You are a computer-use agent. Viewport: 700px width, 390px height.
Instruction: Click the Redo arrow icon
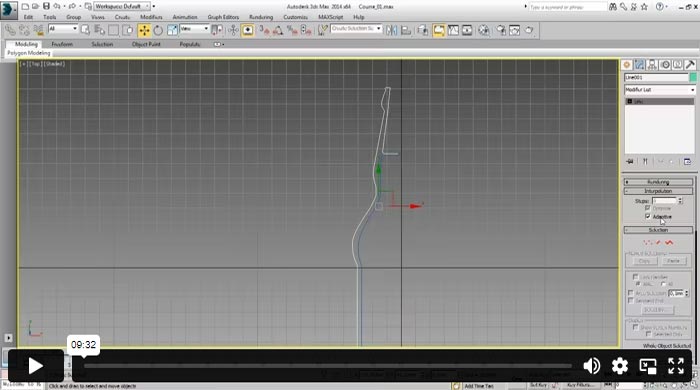pyautogui.click(x=72, y=6)
